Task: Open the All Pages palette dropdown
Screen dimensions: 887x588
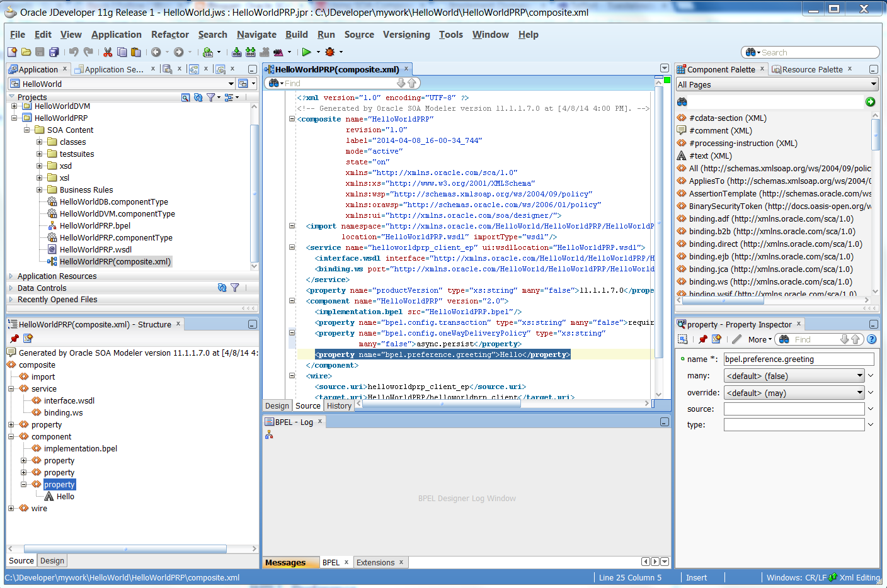Action: coord(873,84)
